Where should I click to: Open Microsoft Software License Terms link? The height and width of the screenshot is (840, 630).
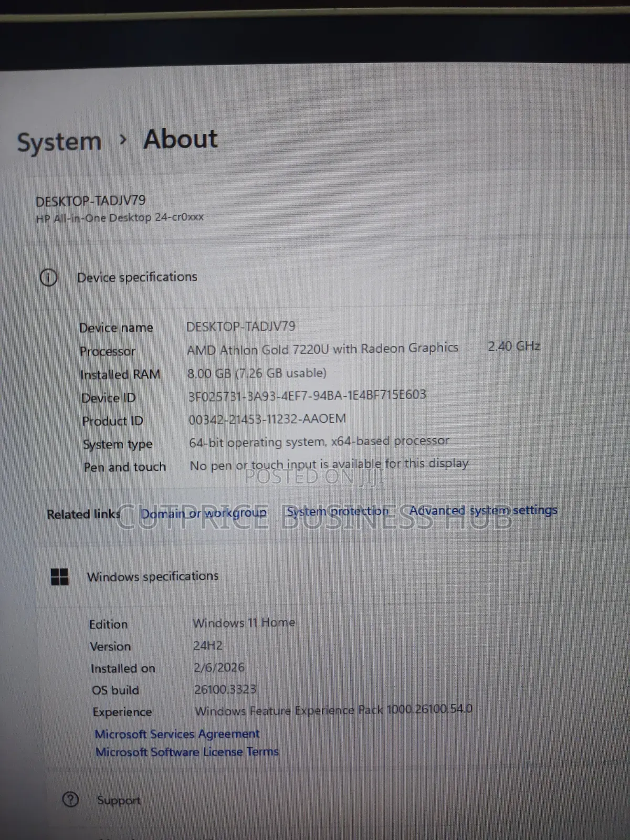pyautogui.click(x=187, y=752)
